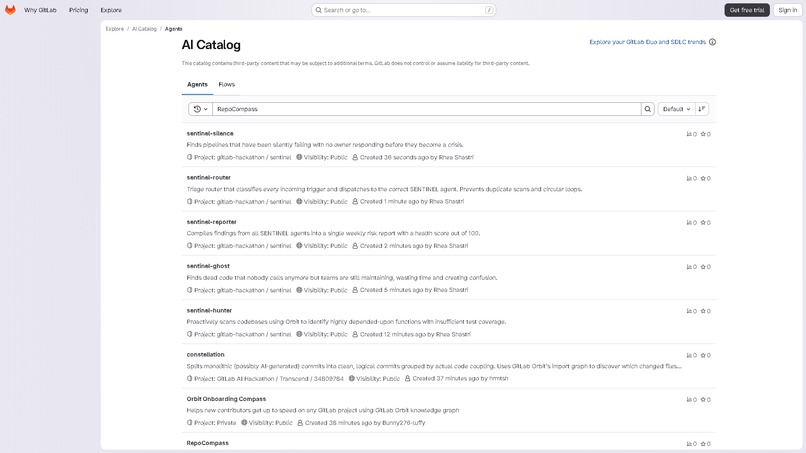The image size is (806, 453).
Task: Click the globe icon in Orbit Onboarding Compass row
Action: coord(244,423)
